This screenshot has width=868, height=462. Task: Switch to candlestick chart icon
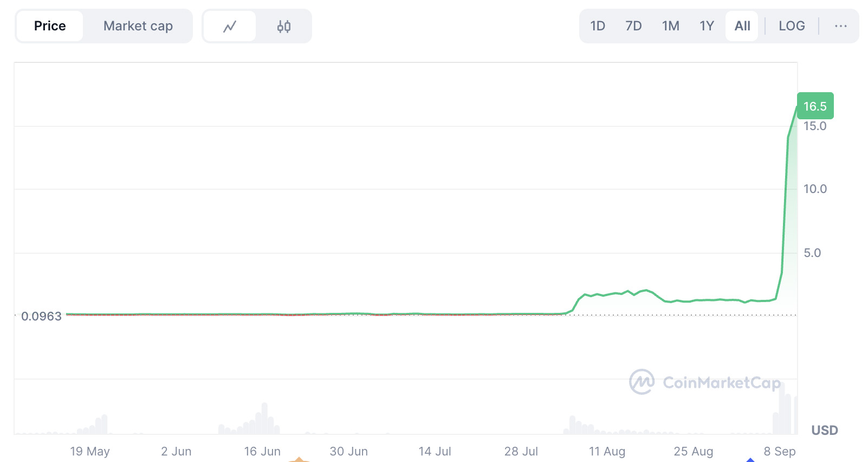(284, 26)
